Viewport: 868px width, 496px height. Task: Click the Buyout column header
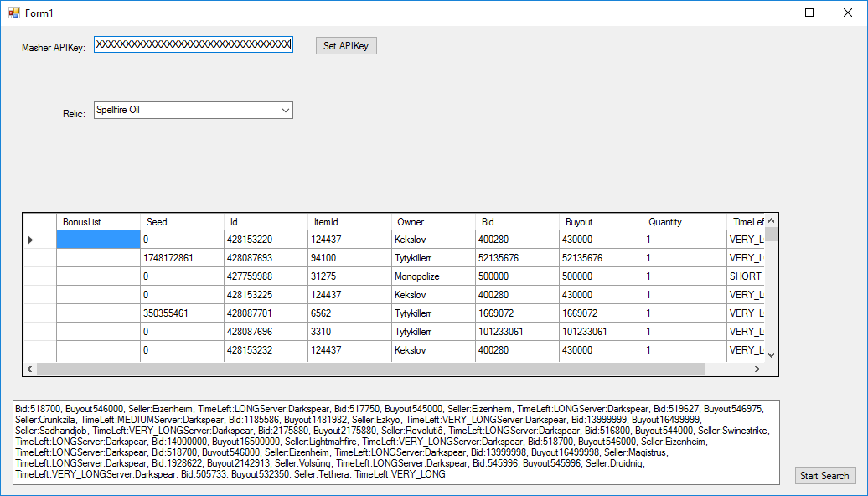pyautogui.click(x=601, y=222)
